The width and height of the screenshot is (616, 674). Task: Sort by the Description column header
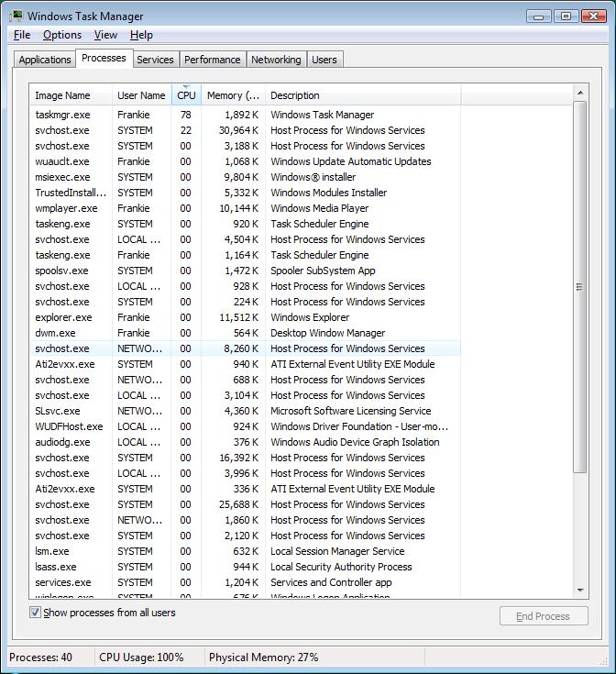[363, 95]
